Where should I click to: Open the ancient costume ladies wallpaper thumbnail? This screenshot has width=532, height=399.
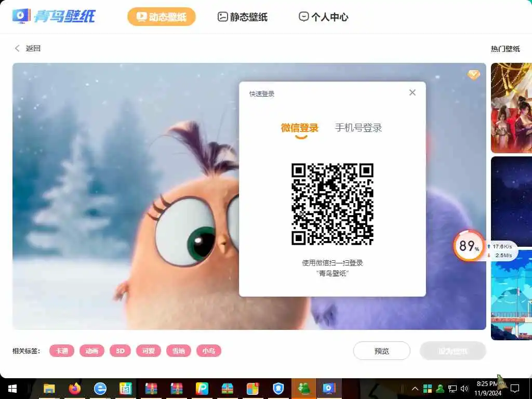pos(511,108)
